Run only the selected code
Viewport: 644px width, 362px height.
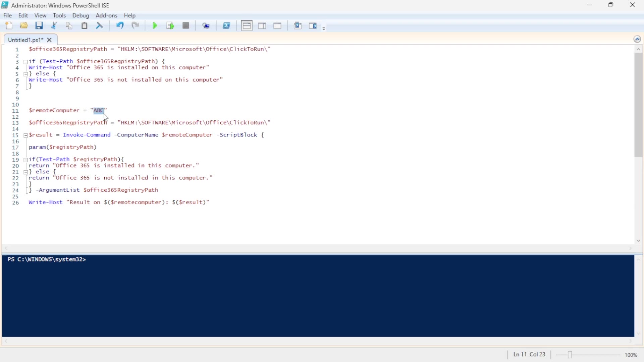click(170, 25)
